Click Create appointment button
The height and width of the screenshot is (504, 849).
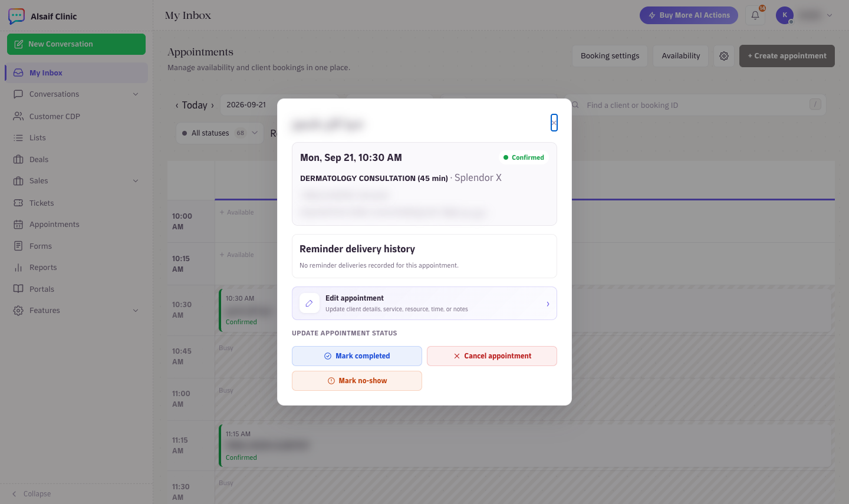click(x=787, y=56)
